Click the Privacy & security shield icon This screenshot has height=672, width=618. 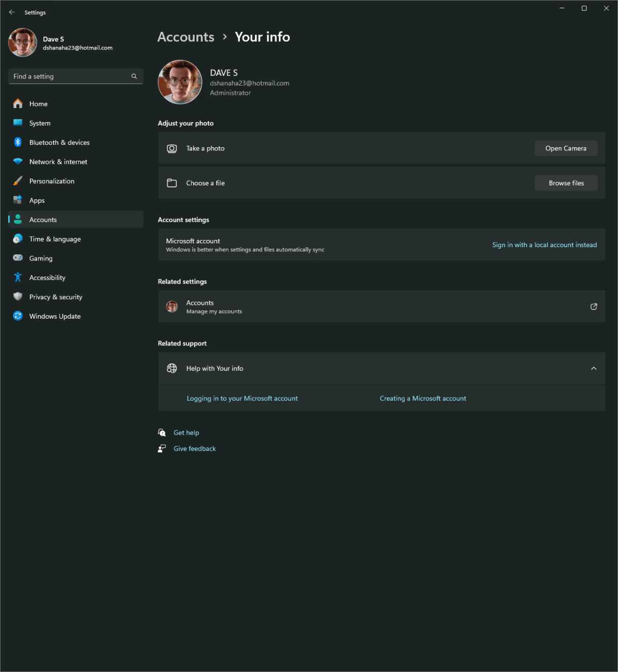pos(18,297)
